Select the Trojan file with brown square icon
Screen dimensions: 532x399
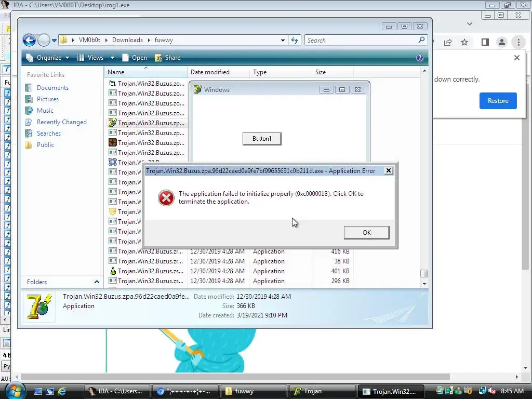147,142
